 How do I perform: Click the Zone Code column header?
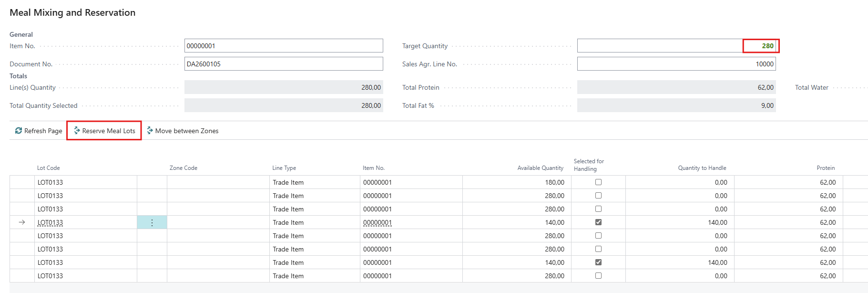[x=184, y=168]
